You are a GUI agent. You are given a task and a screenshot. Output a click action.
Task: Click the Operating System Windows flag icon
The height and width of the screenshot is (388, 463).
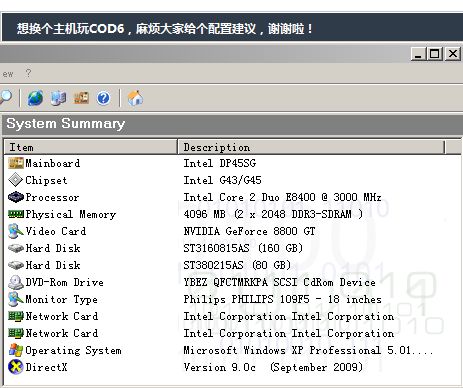tap(16, 350)
